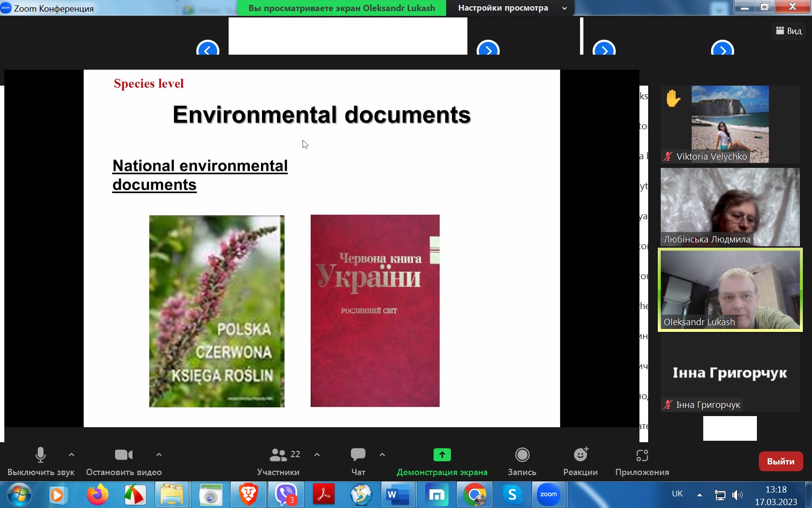Image resolution: width=812 pixels, height=508 pixels.
Task: Open Viber from the taskbar
Action: click(x=286, y=495)
